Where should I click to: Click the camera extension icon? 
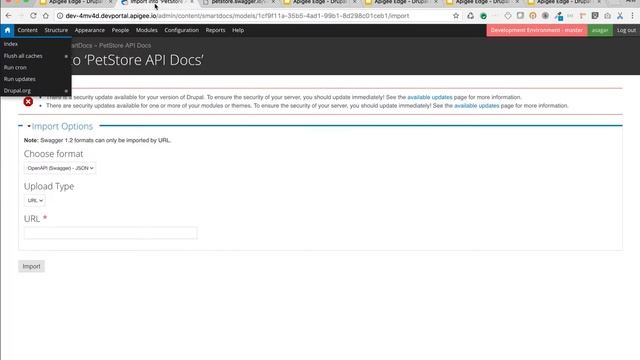click(607, 16)
